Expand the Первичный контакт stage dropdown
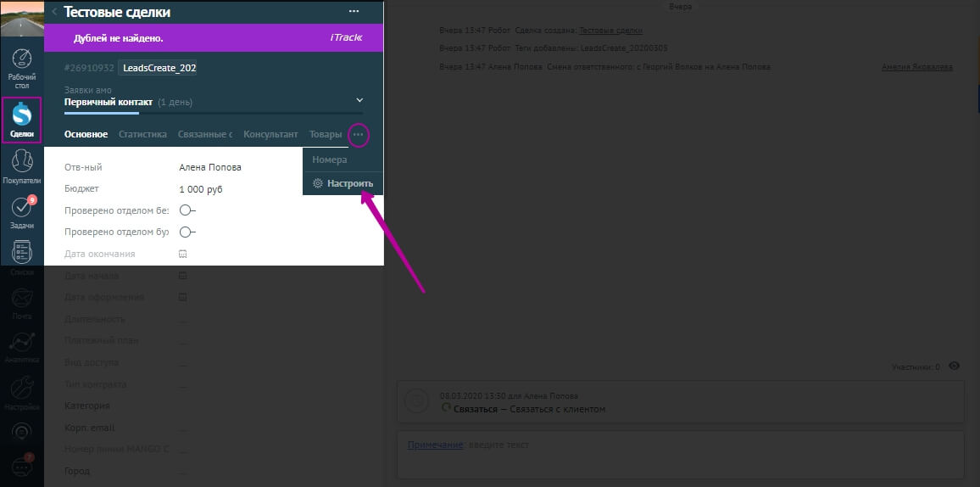980x487 pixels. [x=359, y=101]
